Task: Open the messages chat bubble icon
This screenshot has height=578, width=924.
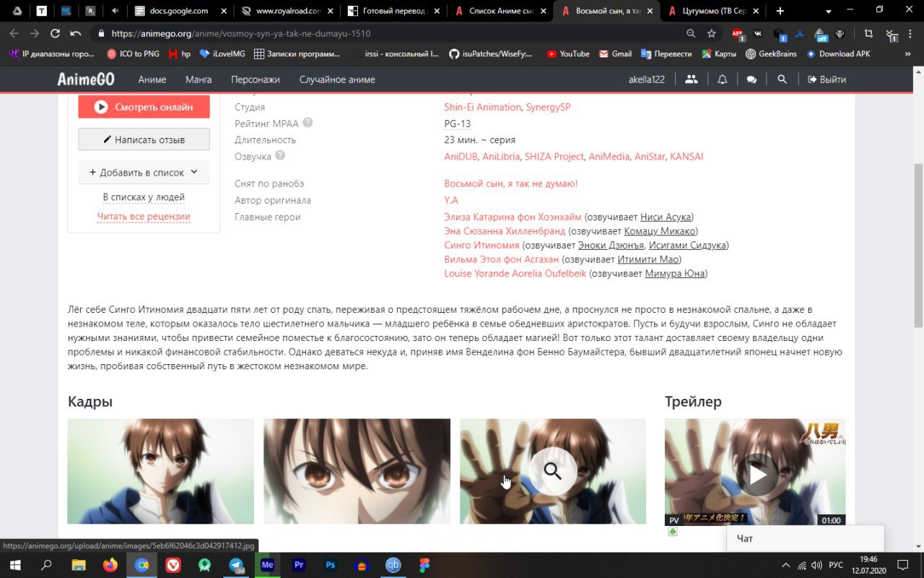Action: [751, 79]
